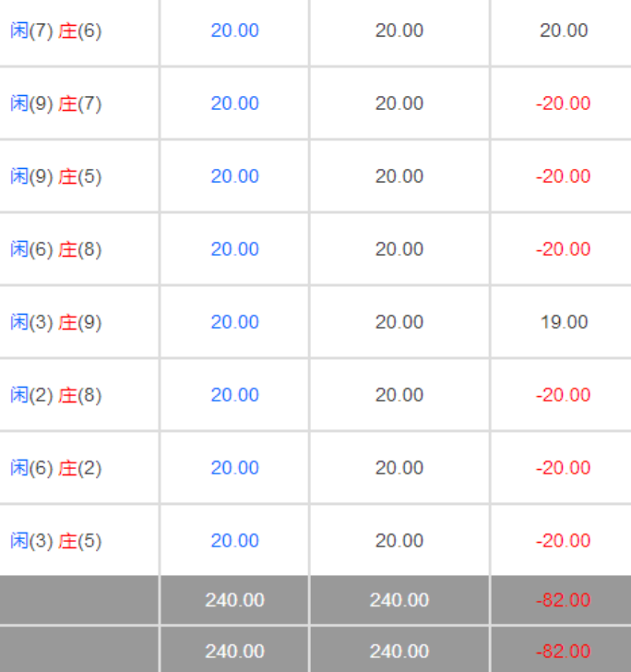
Task: Open blue 20.00 amount in 闲(3) 庄(9) row
Action: click(234, 322)
